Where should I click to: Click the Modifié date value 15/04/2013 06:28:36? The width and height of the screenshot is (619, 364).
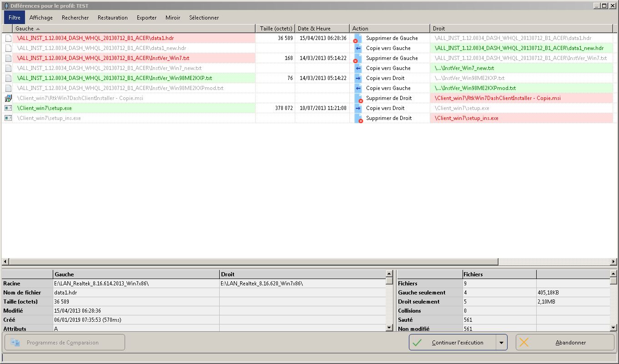(x=77, y=311)
